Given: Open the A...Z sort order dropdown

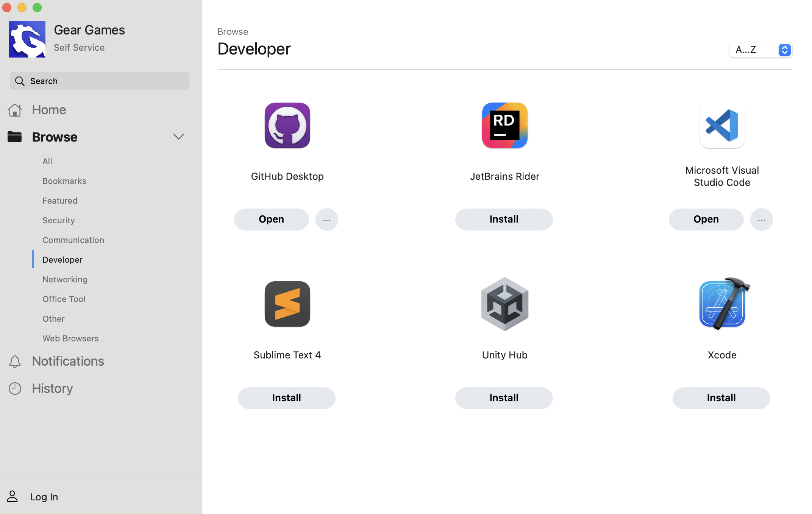Looking at the screenshot, I should tap(760, 50).
